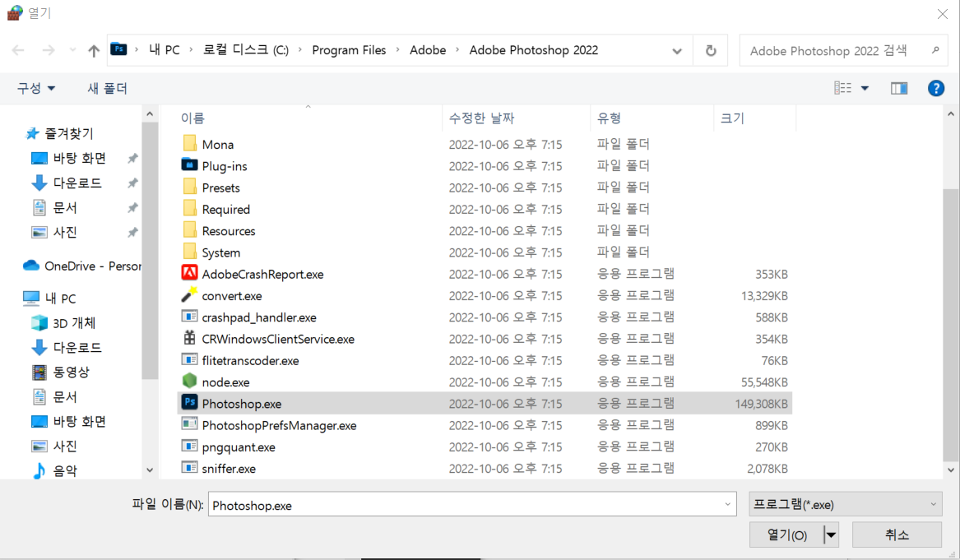
Task: Open 3D 개체 in the sidebar
Action: pos(73,323)
